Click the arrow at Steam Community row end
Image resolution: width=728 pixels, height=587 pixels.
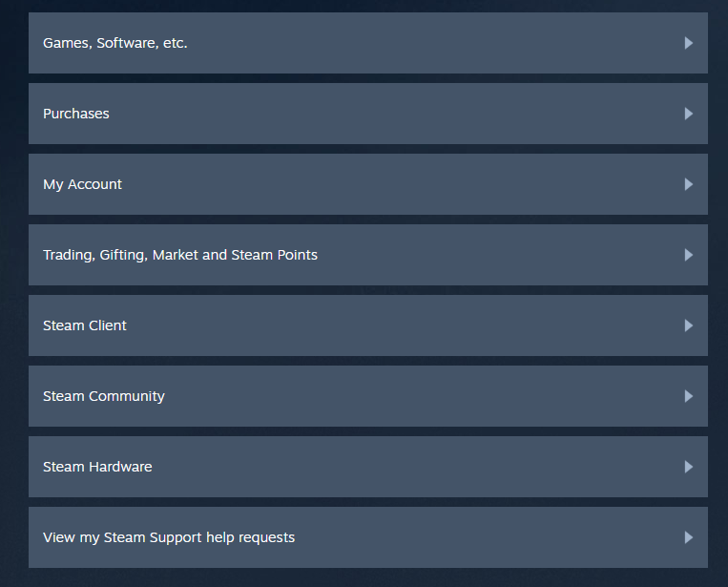pos(689,396)
